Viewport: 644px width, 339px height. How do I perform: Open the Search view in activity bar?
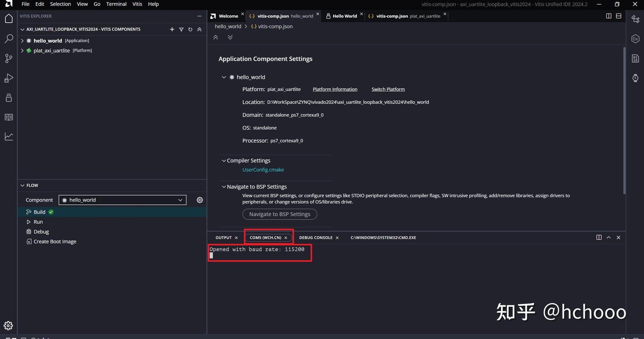click(8, 39)
